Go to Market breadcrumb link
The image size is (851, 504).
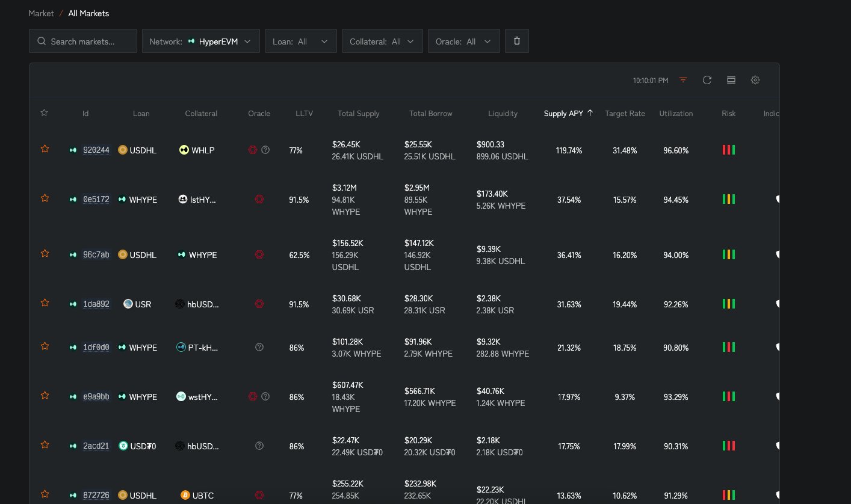[41, 13]
